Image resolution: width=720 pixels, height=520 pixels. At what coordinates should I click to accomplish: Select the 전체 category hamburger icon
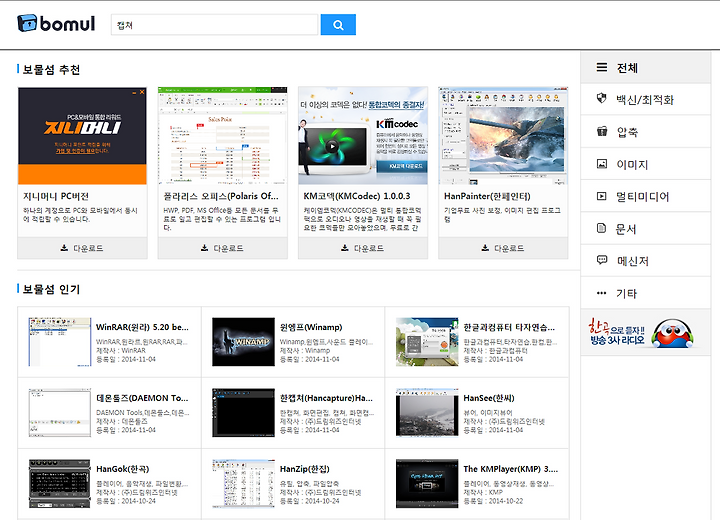(602, 68)
